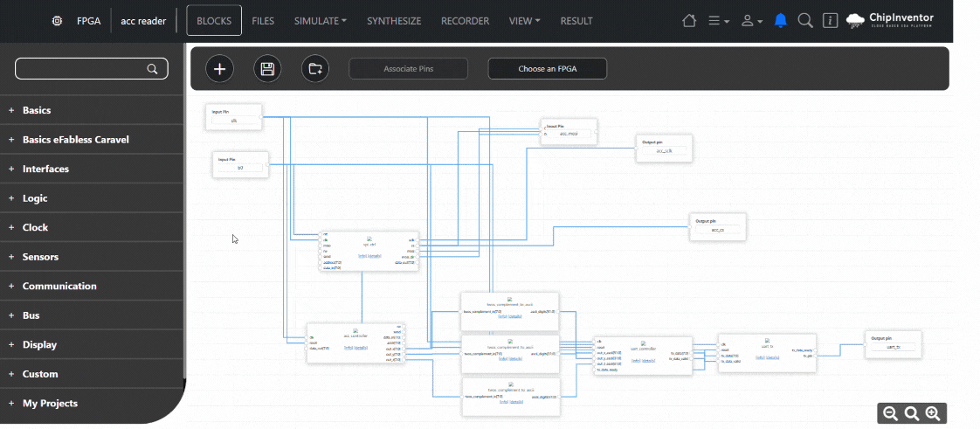Click the input port of acc_cs pin

point(690,226)
